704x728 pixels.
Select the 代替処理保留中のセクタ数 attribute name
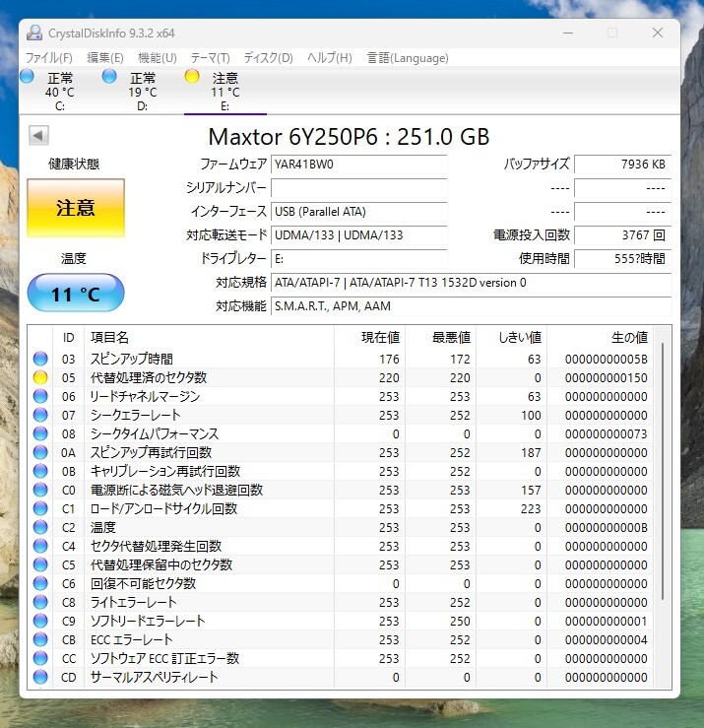(x=161, y=565)
